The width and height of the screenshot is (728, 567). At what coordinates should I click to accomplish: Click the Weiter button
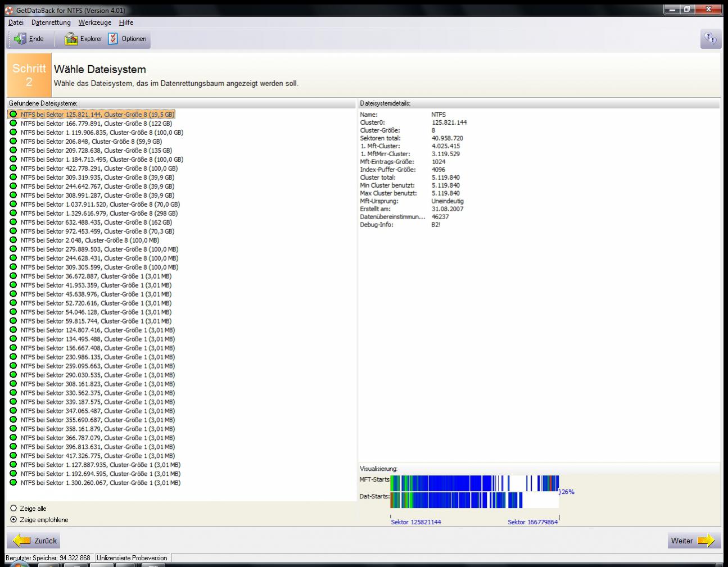[x=693, y=541]
